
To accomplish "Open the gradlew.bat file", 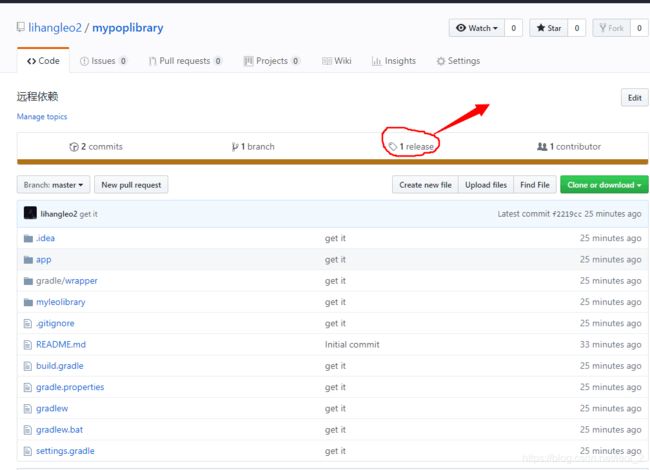I will click(59, 430).
